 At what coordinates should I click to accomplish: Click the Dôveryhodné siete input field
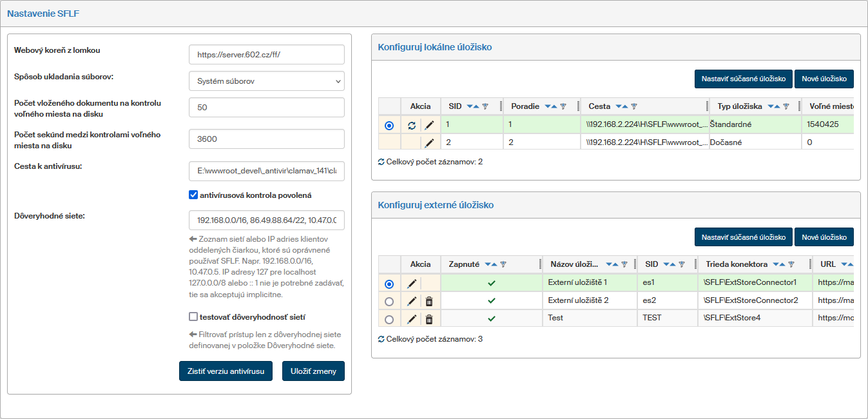click(267, 220)
